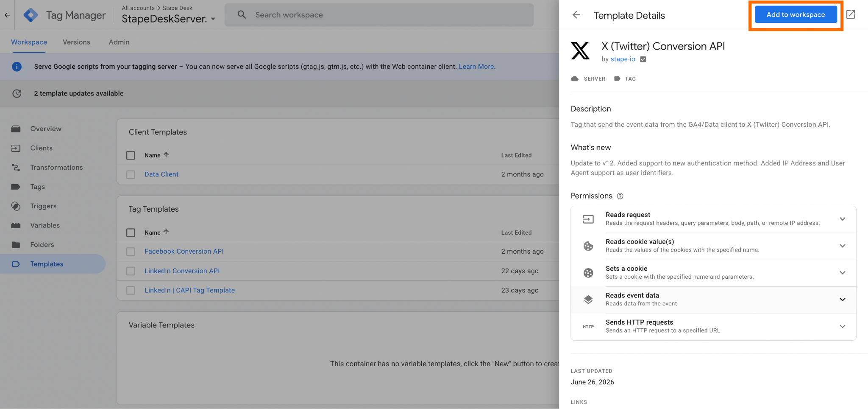This screenshot has height=409, width=868.
Task: Click the HTTP icon for Sends HTTP requests
Action: [588, 327]
